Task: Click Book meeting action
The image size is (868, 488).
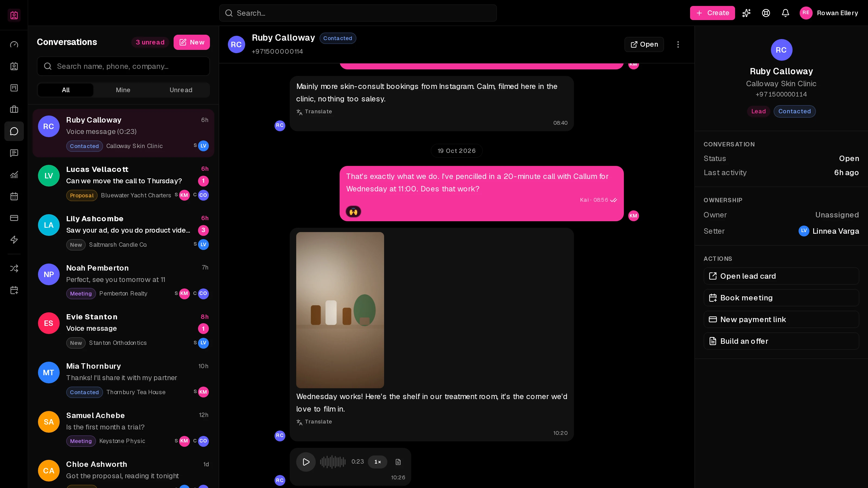Action: click(781, 298)
